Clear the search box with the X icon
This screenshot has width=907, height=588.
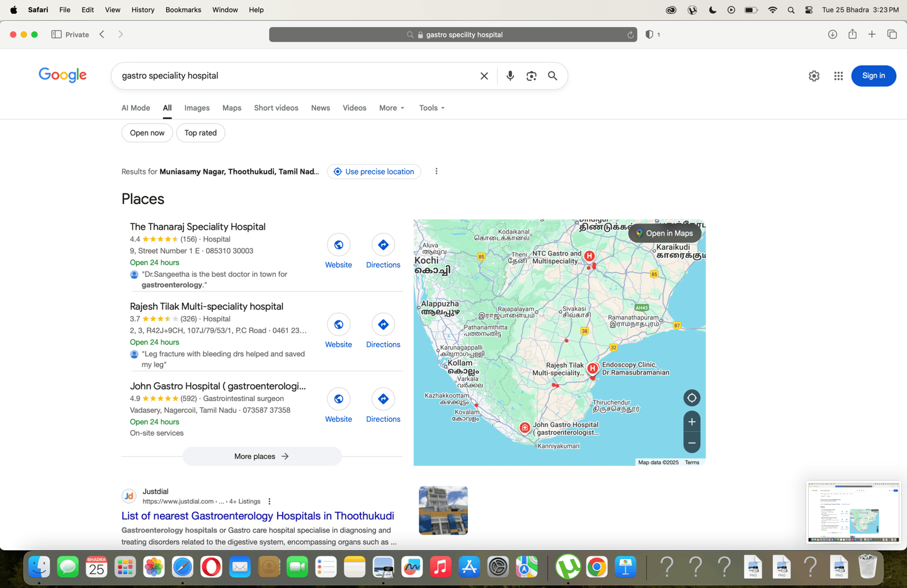click(484, 76)
